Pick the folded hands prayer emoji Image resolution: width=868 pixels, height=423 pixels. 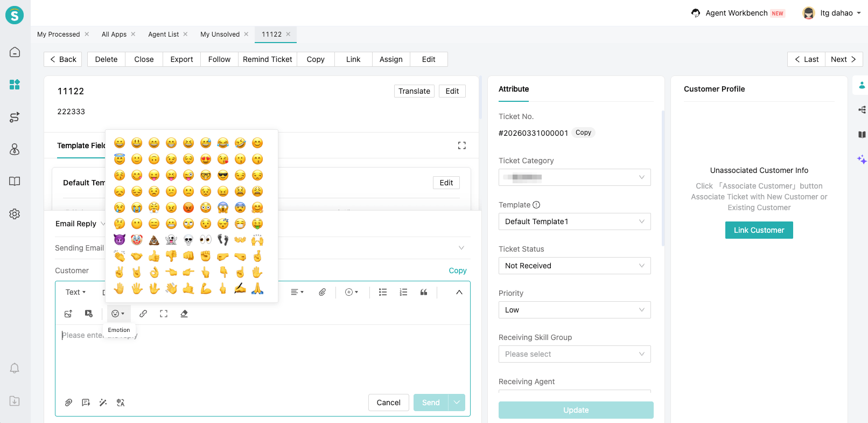pos(257,289)
